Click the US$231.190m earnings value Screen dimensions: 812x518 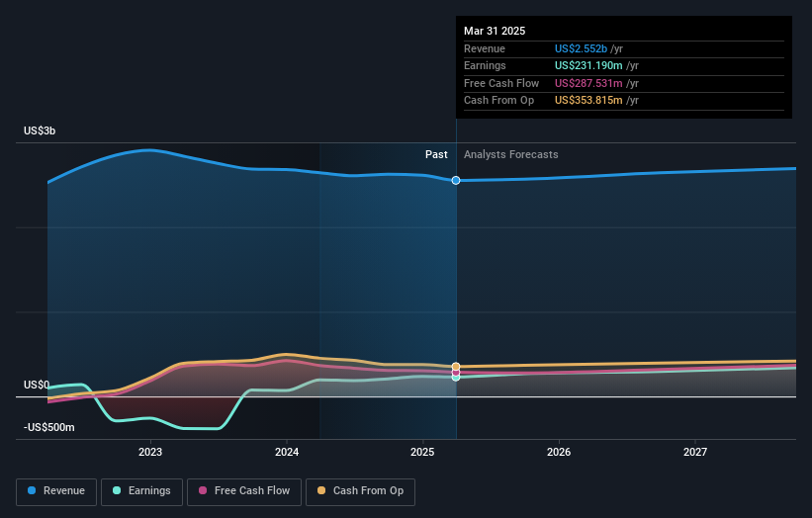(x=588, y=65)
